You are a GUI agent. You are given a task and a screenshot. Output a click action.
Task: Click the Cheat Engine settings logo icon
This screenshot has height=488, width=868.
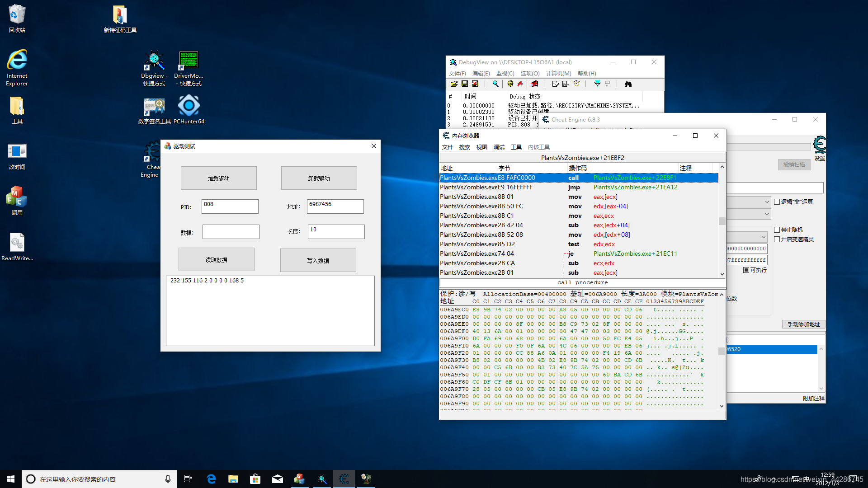click(819, 145)
